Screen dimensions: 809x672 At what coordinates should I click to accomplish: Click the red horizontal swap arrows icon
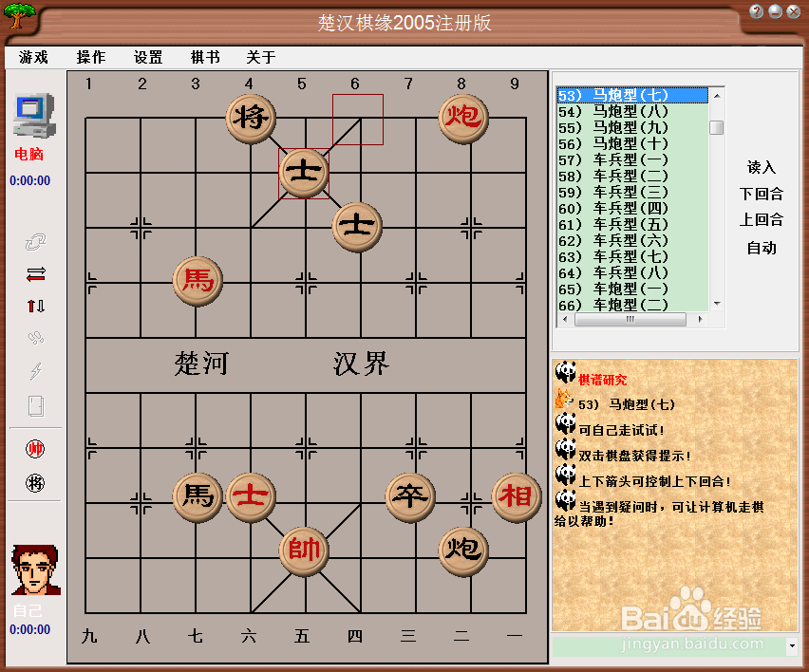(35, 274)
